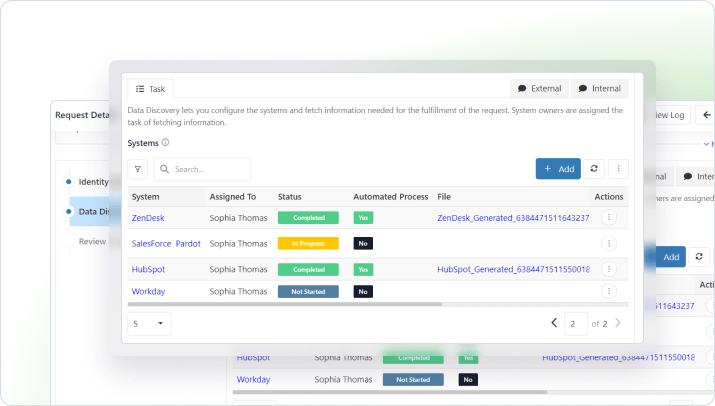The width and height of the screenshot is (715, 406).
Task: Sort by the File column header
Action: click(444, 197)
